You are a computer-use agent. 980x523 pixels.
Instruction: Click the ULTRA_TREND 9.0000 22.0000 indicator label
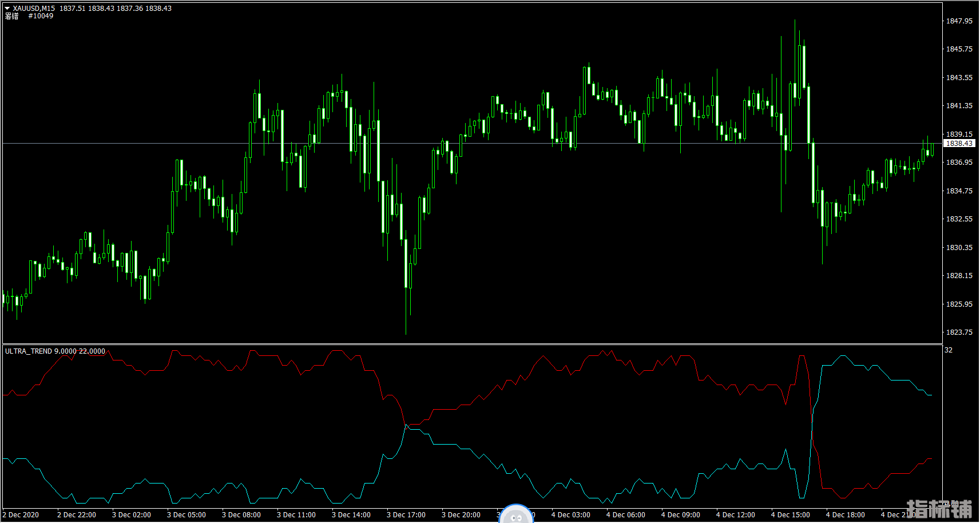[x=55, y=351]
